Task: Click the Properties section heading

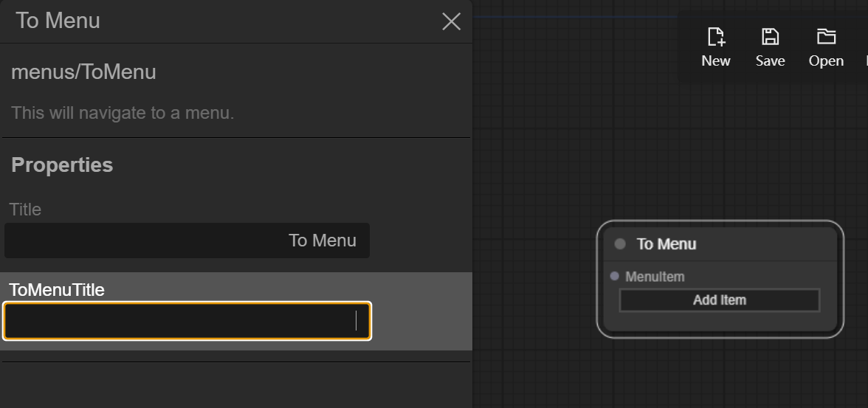Action: click(62, 165)
